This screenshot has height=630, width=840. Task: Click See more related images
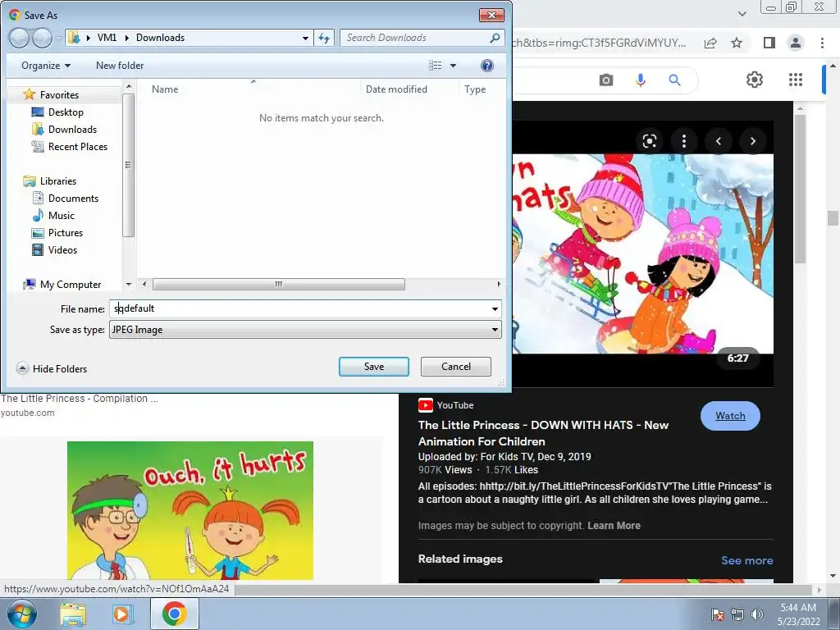pos(746,560)
